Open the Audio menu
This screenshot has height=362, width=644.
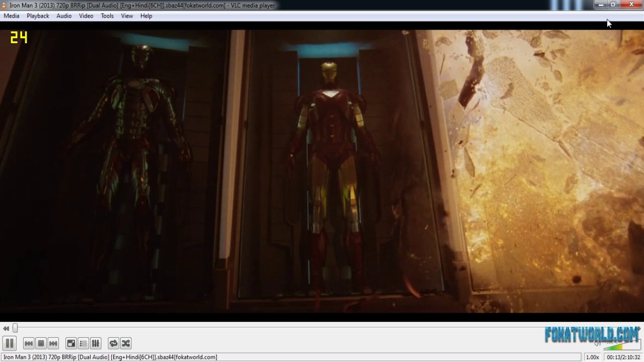coord(64,16)
